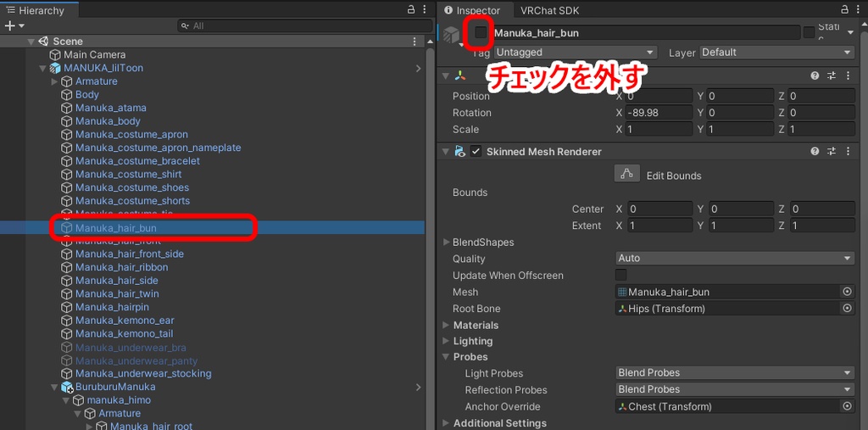This screenshot has width=868, height=430.
Task: Expand the Lighting section
Action: click(x=447, y=341)
